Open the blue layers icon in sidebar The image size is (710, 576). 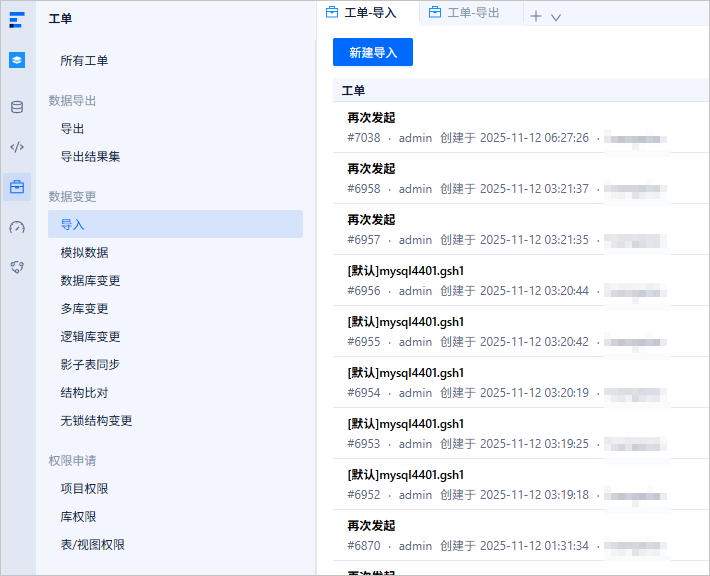[17, 60]
